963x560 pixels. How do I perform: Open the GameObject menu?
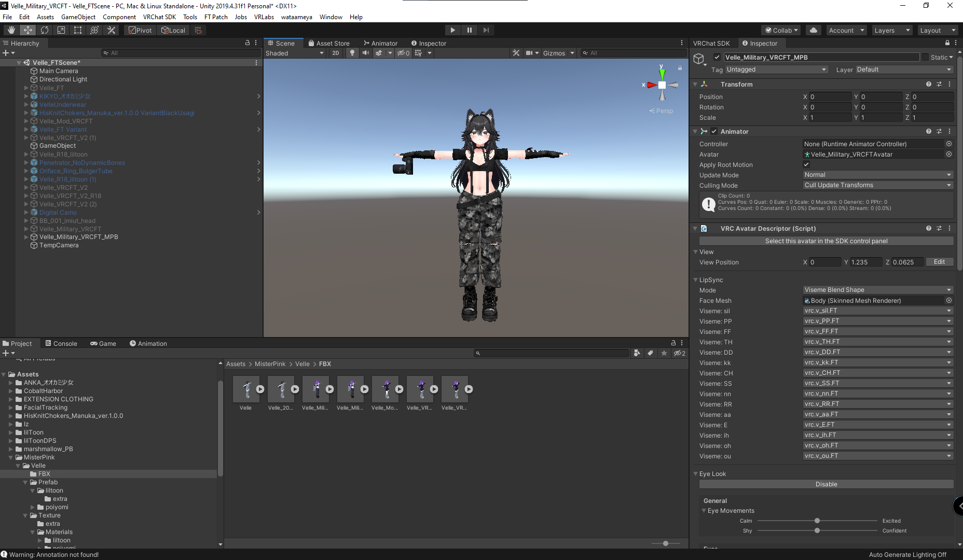tap(78, 17)
